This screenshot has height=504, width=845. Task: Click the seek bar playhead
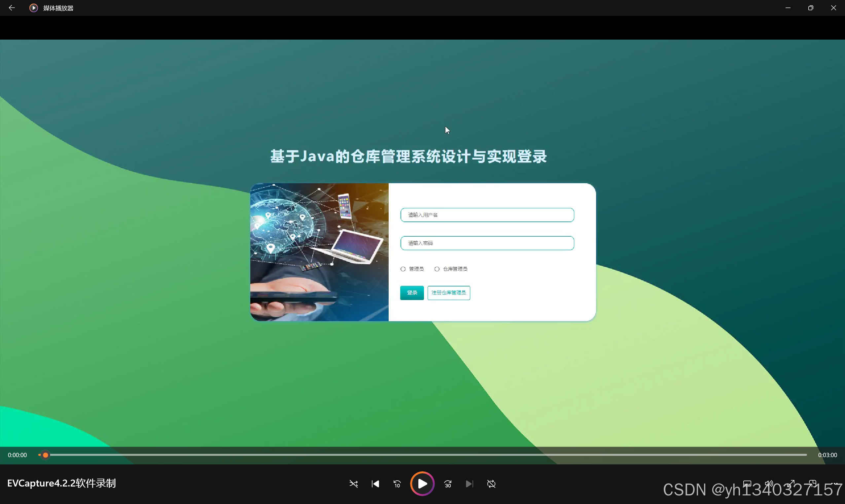45,455
